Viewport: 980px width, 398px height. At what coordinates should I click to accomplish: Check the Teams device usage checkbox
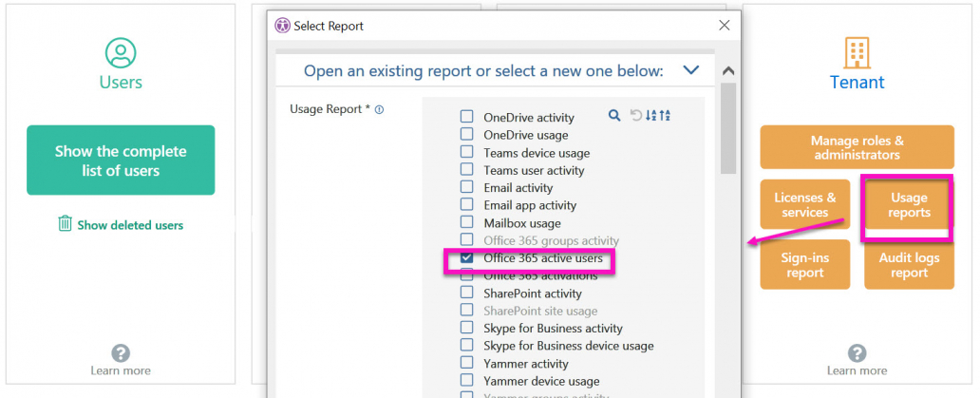466,152
